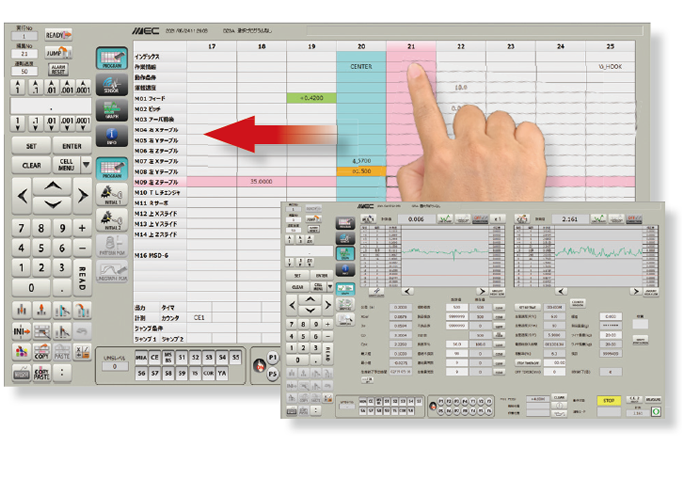Image resolution: width=689 pixels, height=482 pixels.
Task: Increment by .0001 with up-arrow stepper, program window
Action: [83, 87]
